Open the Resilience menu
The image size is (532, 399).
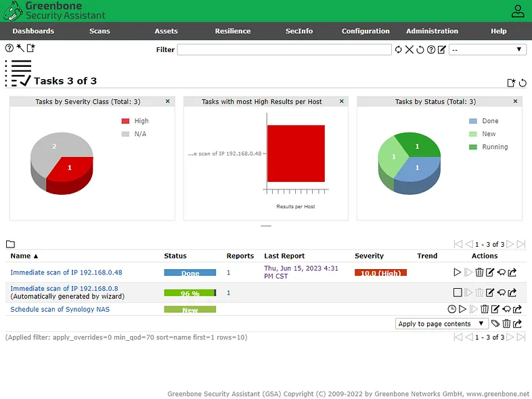point(233,31)
